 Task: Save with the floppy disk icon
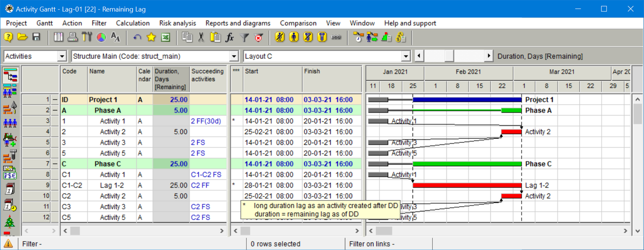click(x=36, y=37)
